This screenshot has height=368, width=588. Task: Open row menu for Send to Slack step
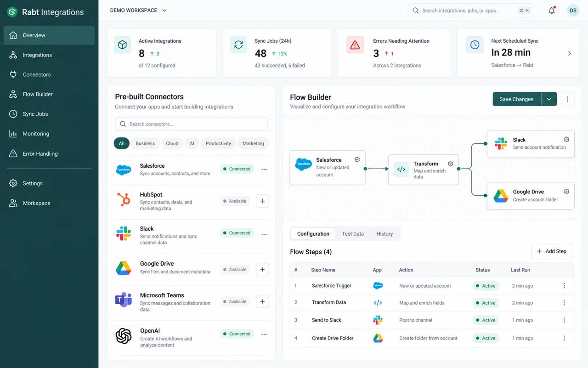tap(564, 320)
